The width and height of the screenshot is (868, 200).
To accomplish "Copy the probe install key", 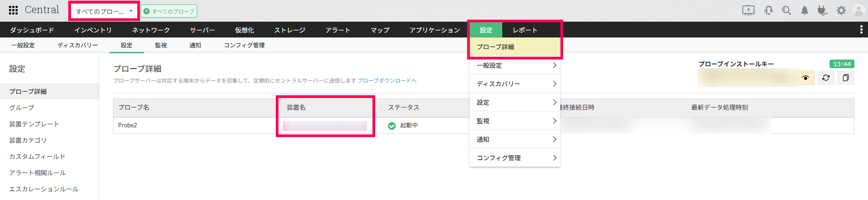I will (x=845, y=78).
